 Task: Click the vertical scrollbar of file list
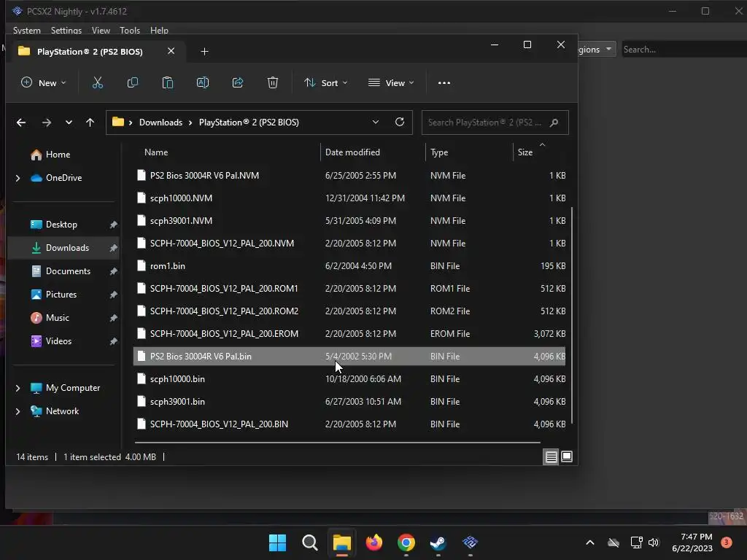click(x=572, y=315)
